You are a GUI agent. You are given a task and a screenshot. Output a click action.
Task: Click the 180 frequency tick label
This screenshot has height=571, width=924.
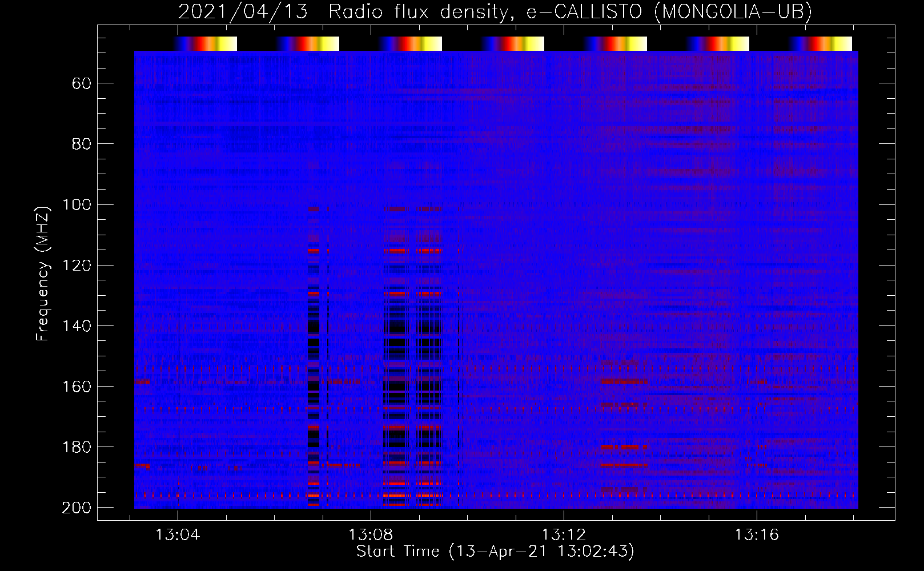[x=77, y=447]
